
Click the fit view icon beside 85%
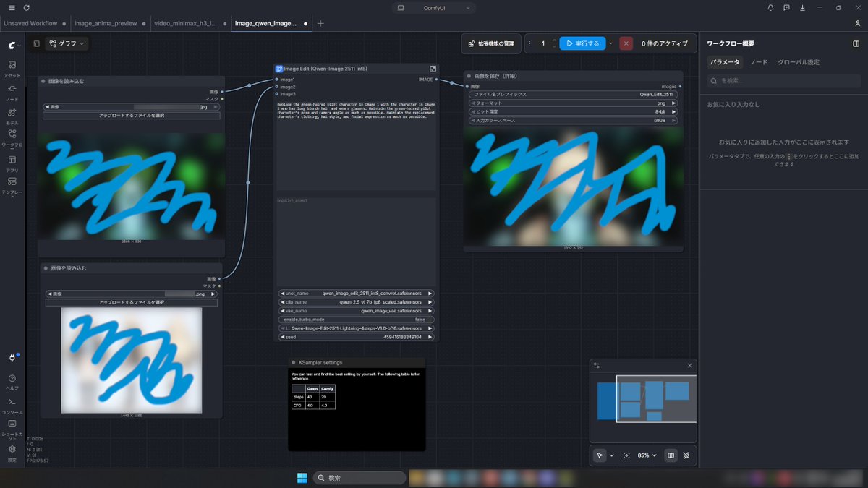point(626,455)
